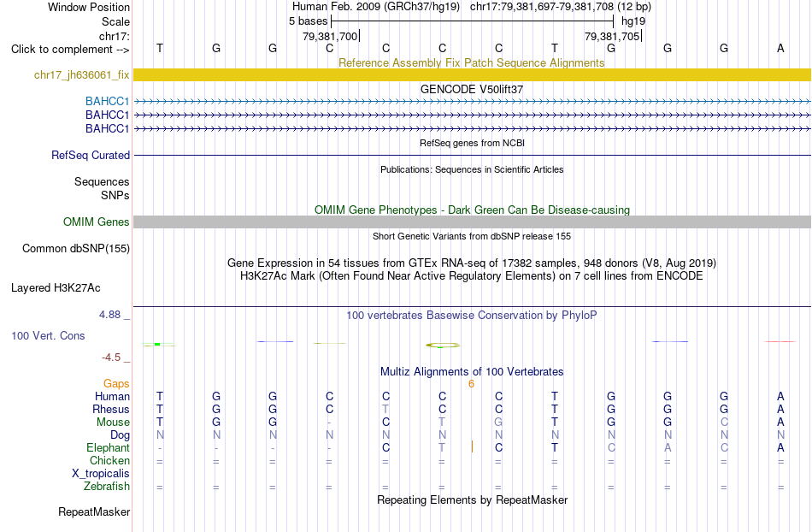
Task: Select the Elephant species label
Action: [108, 447]
